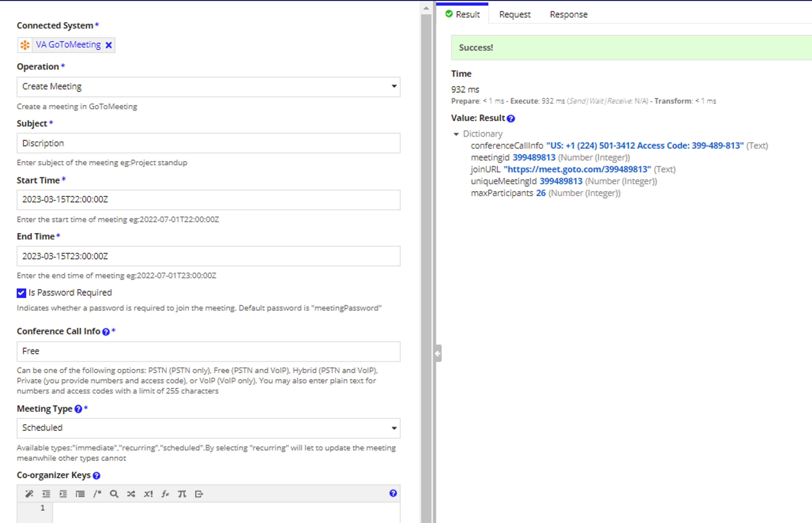
Task: Open help for Meeting Type
Action: (x=78, y=409)
